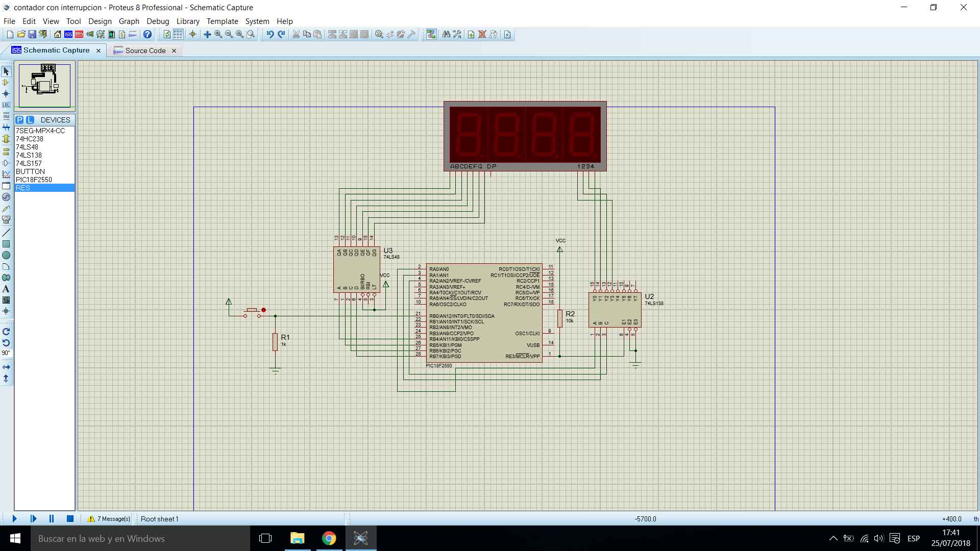Redo the last undone change
This screenshot has width=980, height=551.
point(281,35)
